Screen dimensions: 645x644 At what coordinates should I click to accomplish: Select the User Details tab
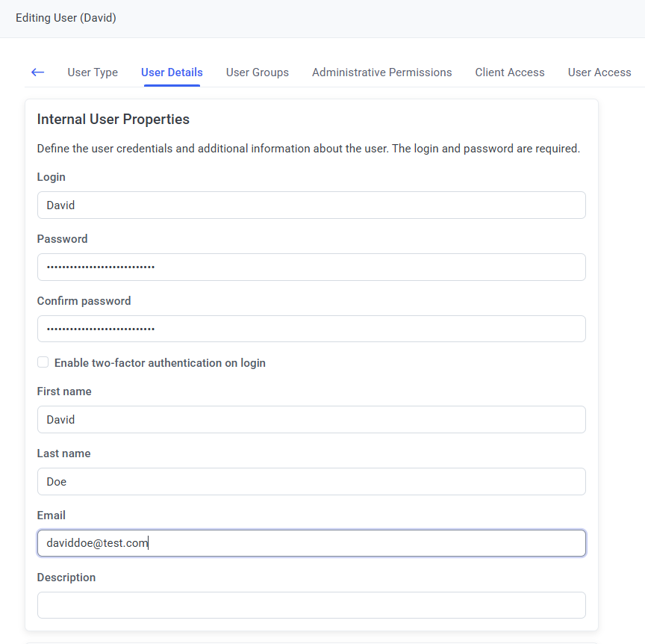pyautogui.click(x=172, y=72)
